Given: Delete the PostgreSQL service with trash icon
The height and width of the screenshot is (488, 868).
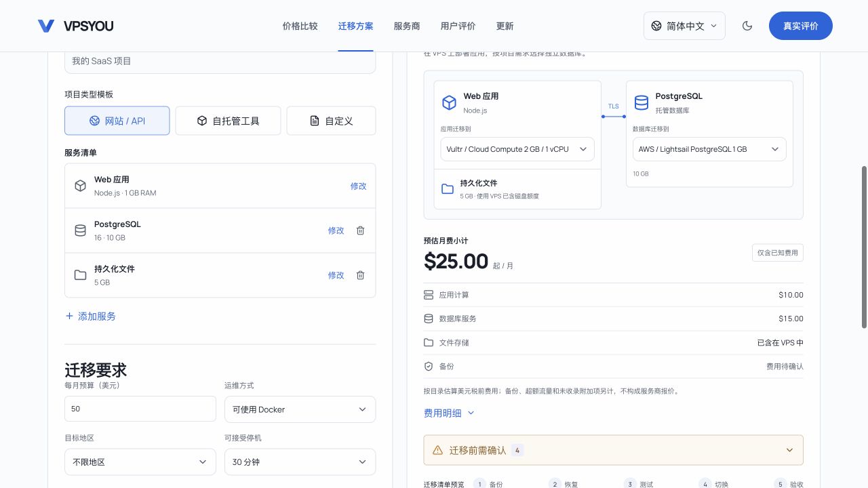Looking at the screenshot, I should point(360,230).
